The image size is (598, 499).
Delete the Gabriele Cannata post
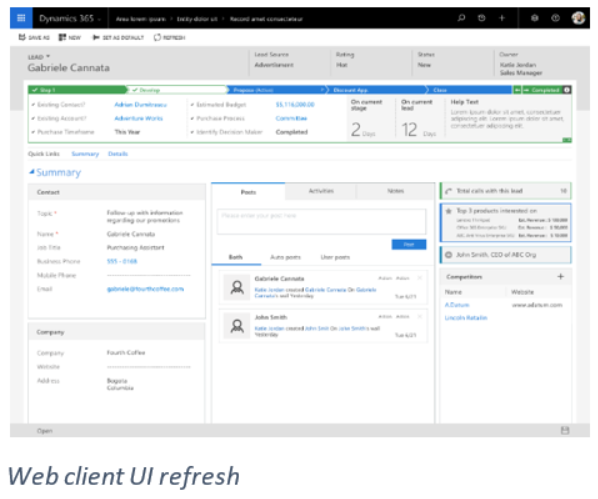(x=420, y=278)
